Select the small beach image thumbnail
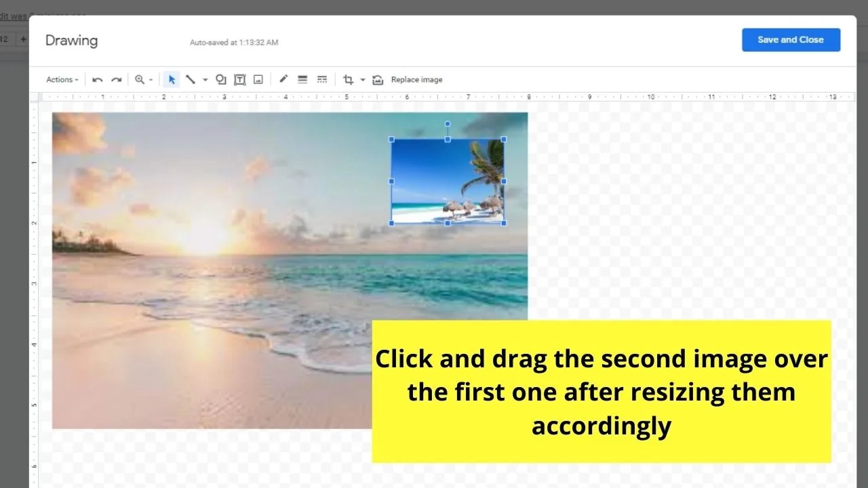 448,181
